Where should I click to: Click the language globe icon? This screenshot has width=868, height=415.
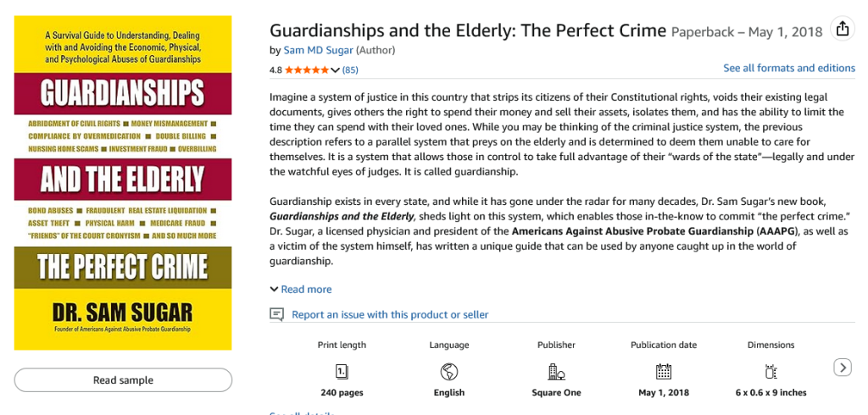(x=449, y=371)
